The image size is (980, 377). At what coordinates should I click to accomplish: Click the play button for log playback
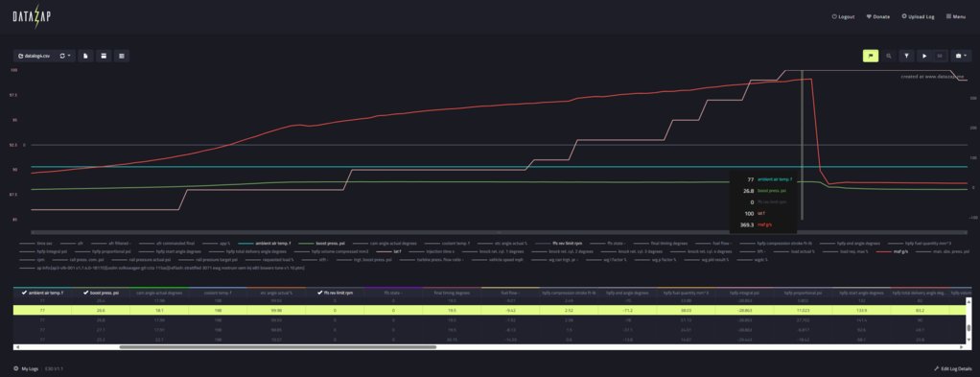924,56
